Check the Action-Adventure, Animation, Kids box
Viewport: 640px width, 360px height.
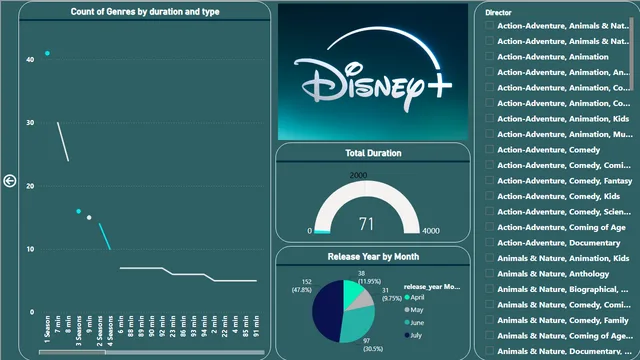pyautogui.click(x=489, y=118)
